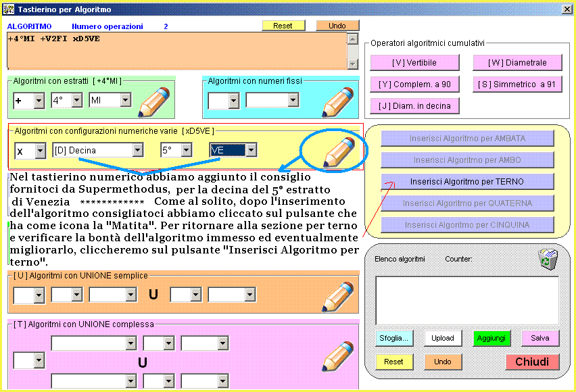Click the green Aggiungi button
Viewport: 576px width, 392px height.
tap(491, 339)
